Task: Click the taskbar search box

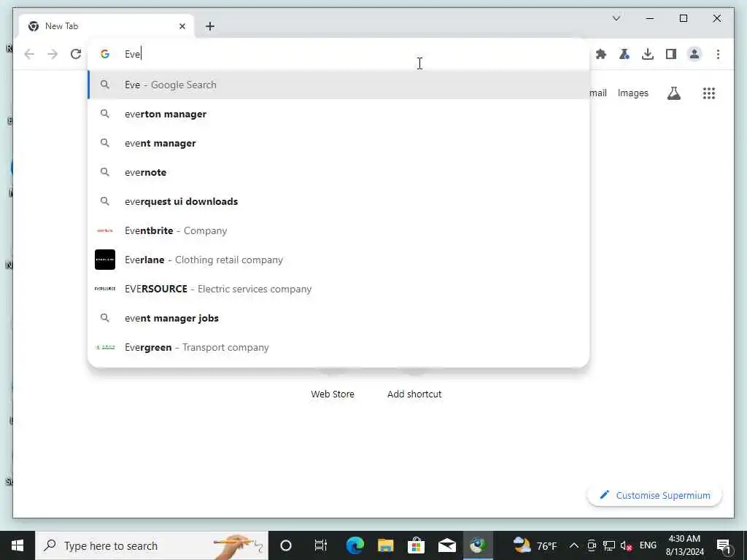Action: (x=152, y=545)
